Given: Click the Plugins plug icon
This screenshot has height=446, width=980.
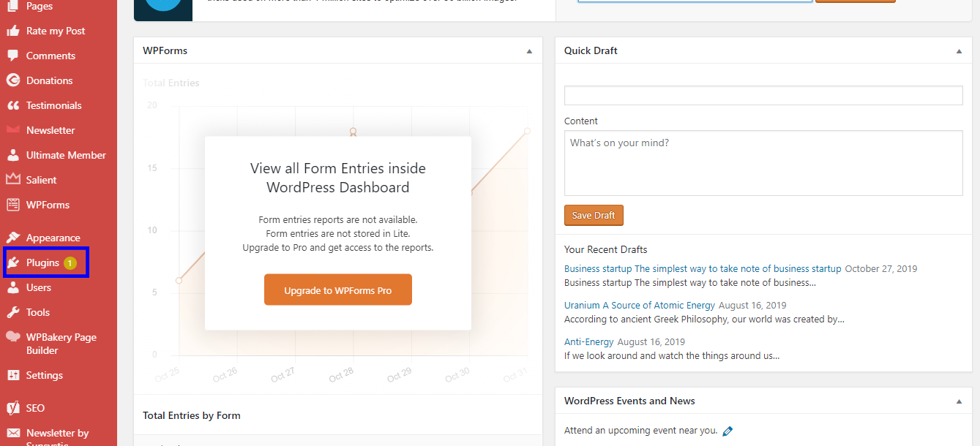Looking at the screenshot, I should coord(13,262).
